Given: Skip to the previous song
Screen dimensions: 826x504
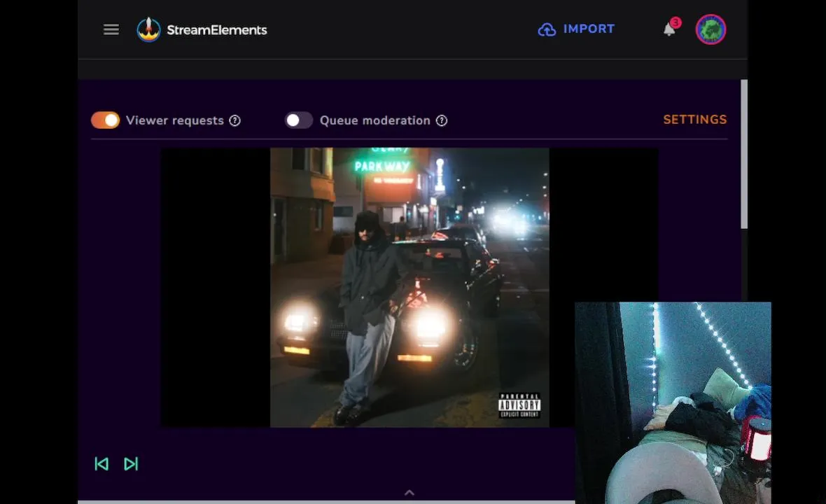Looking at the screenshot, I should pyautogui.click(x=101, y=464).
